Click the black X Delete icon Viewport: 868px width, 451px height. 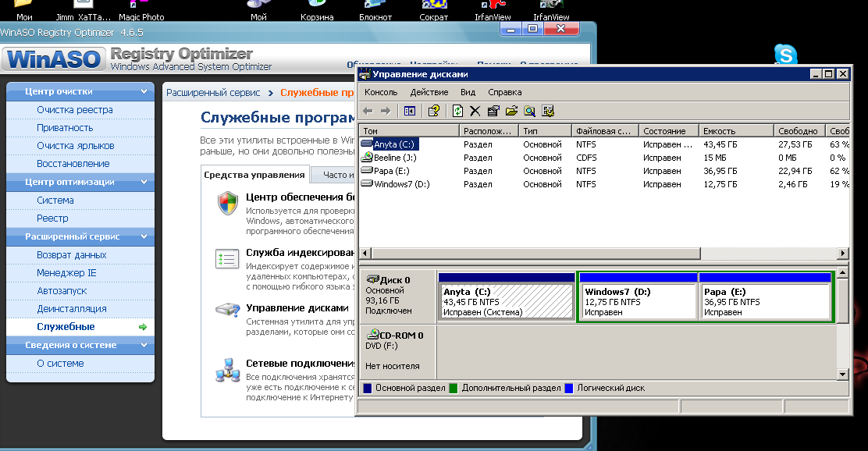[475, 112]
